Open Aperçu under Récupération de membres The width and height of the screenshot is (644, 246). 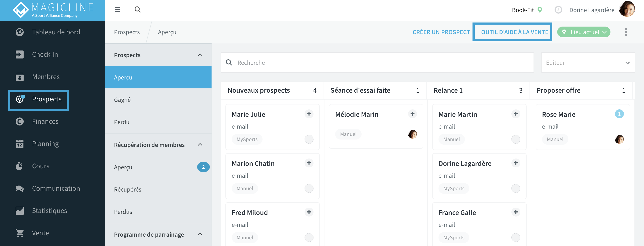[158, 167]
